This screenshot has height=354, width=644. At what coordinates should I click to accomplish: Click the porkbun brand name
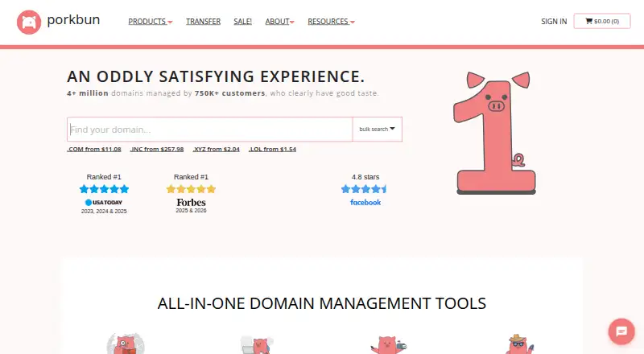point(73,19)
